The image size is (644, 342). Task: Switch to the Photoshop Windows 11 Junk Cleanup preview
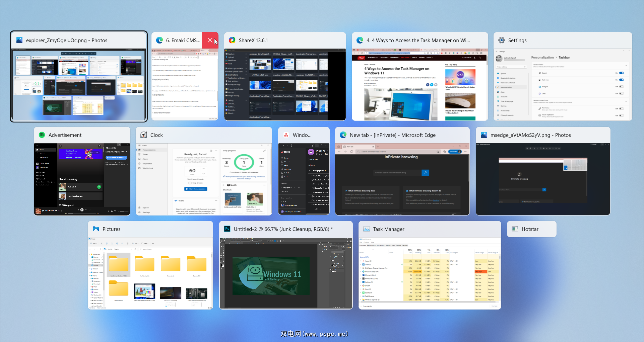[286, 273]
